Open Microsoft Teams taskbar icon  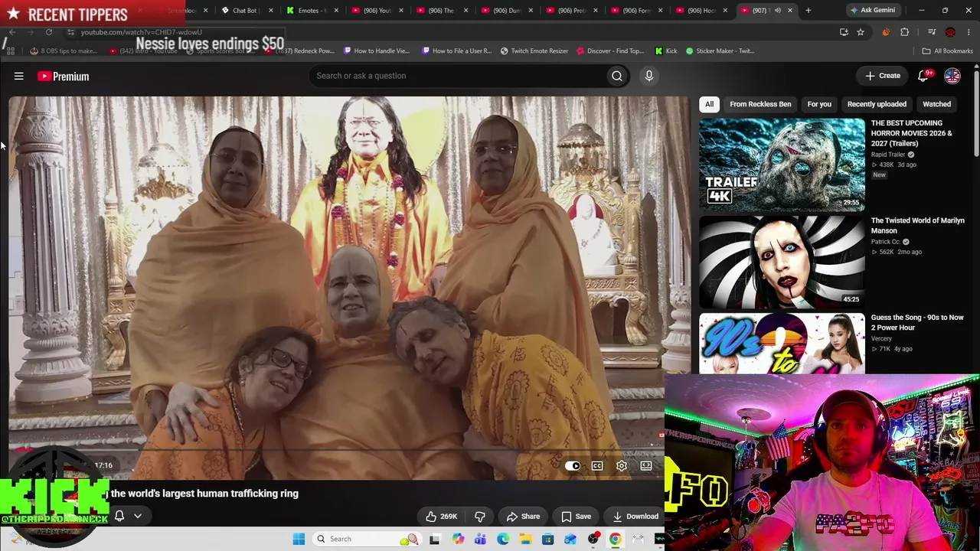(480, 539)
